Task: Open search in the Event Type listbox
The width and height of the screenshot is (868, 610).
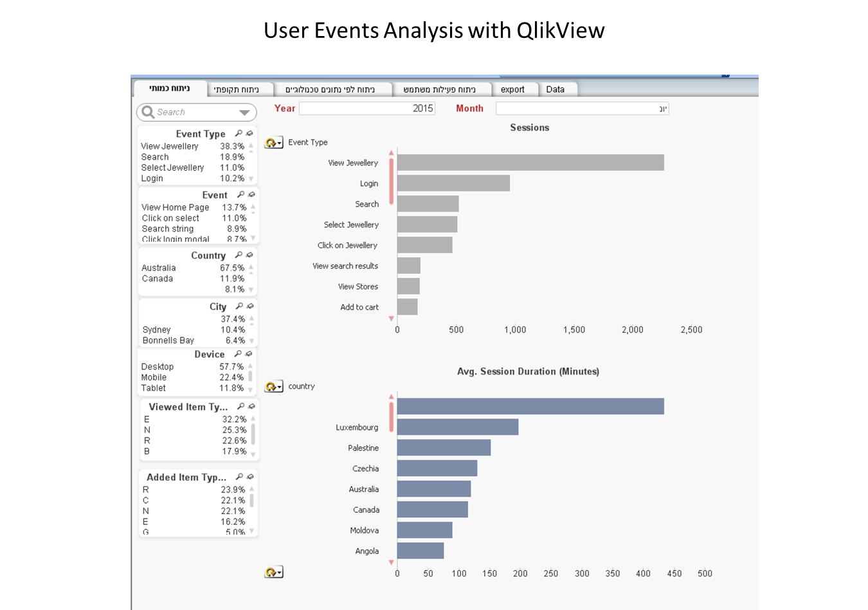Action: tap(239, 133)
